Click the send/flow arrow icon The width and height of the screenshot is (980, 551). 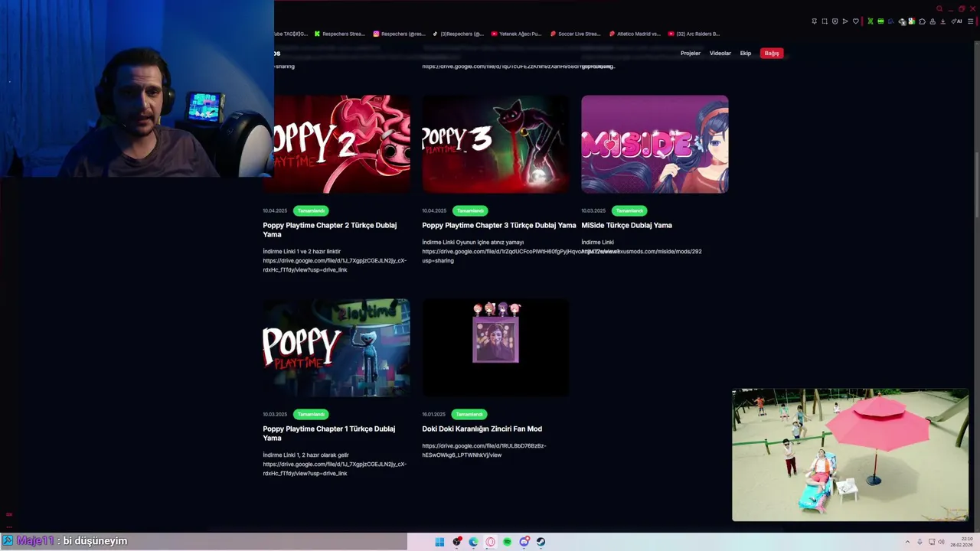tap(845, 21)
